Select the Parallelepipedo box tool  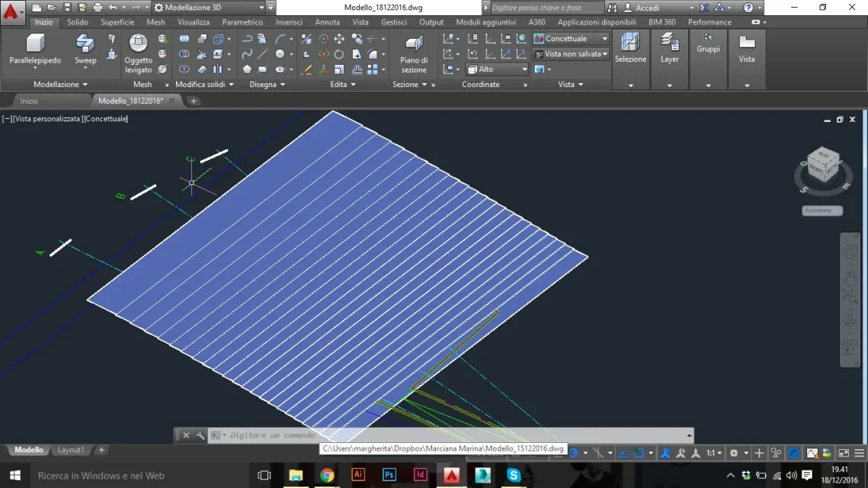35,50
